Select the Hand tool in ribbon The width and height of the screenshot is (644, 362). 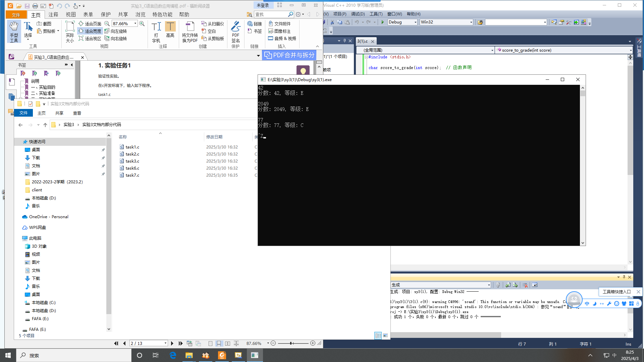(14, 32)
